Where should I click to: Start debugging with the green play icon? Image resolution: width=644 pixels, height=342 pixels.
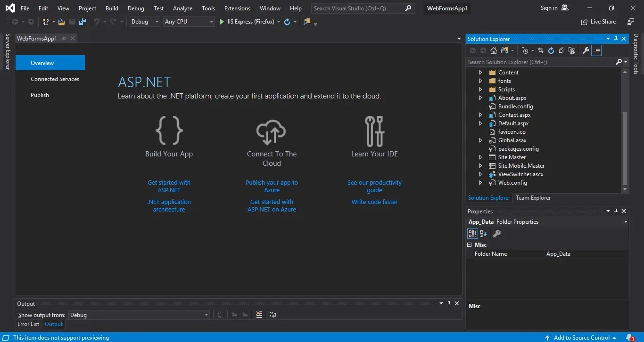click(x=222, y=22)
